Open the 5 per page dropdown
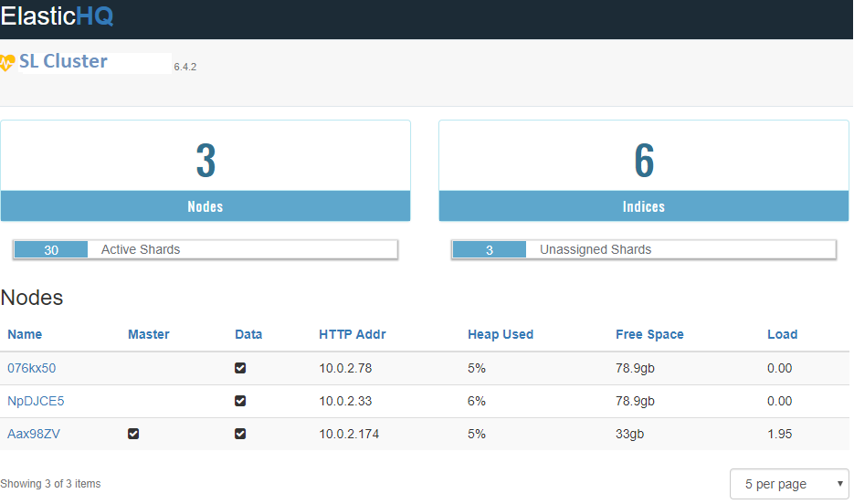 click(x=789, y=484)
